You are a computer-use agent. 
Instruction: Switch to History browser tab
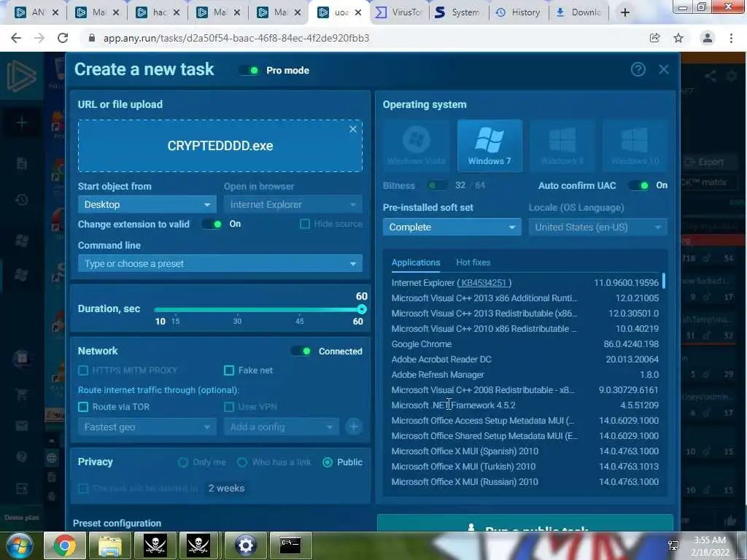click(x=519, y=12)
